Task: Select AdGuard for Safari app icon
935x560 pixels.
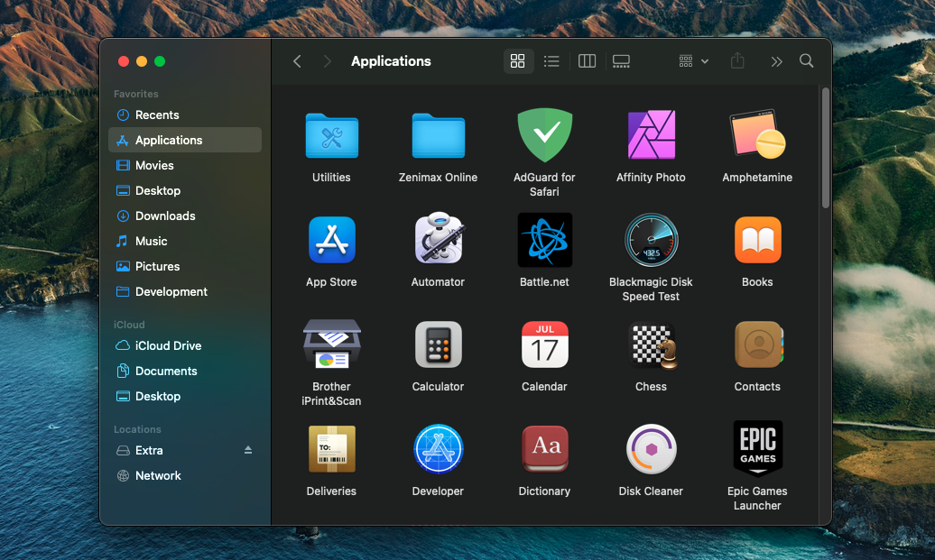Action: pos(544,135)
